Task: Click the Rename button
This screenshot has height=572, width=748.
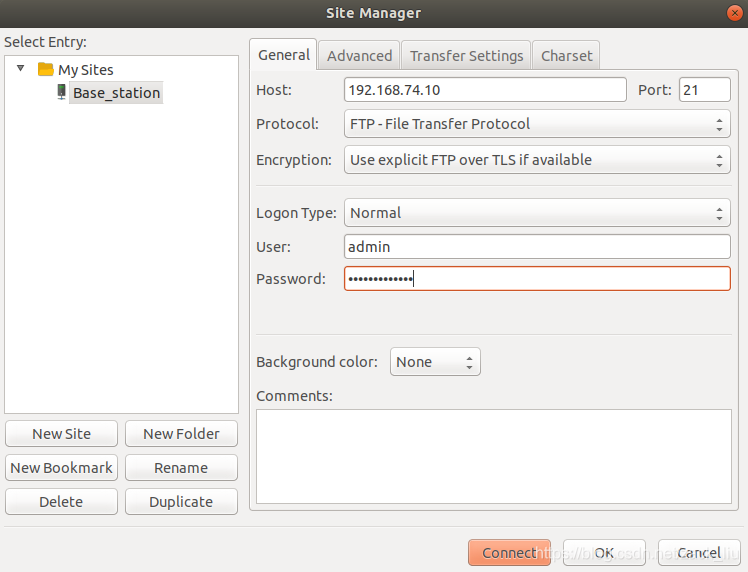Action: click(x=181, y=468)
